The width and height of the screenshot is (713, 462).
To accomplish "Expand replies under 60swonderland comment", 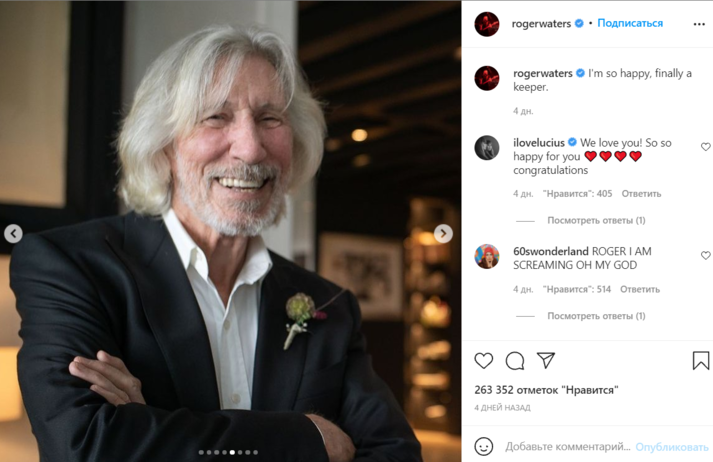I will [596, 316].
